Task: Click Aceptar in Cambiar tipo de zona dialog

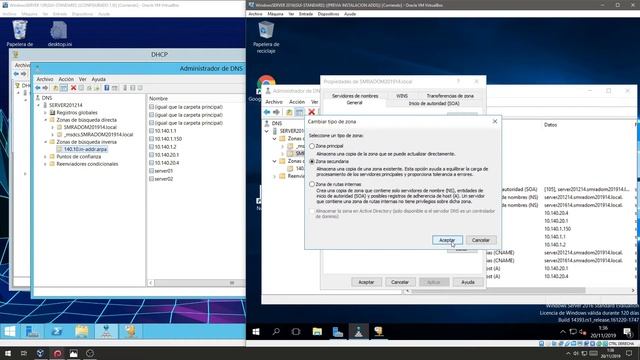Action: click(x=447, y=240)
